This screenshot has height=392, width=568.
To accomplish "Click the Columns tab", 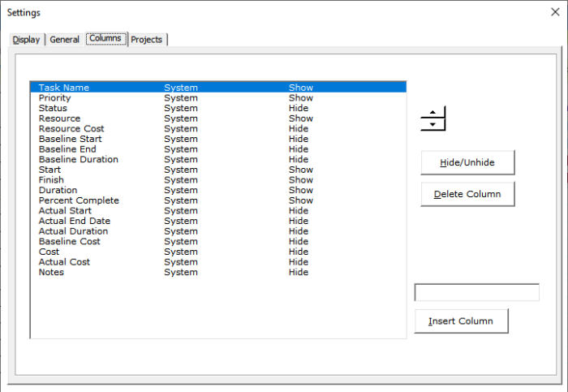I will pos(105,39).
